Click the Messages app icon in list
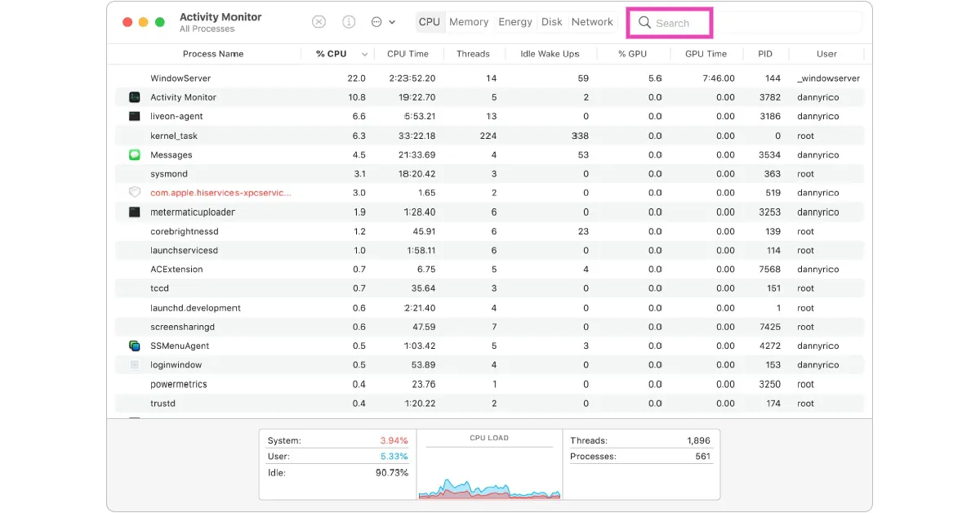This screenshot has width=980, height=513. coord(135,155)
